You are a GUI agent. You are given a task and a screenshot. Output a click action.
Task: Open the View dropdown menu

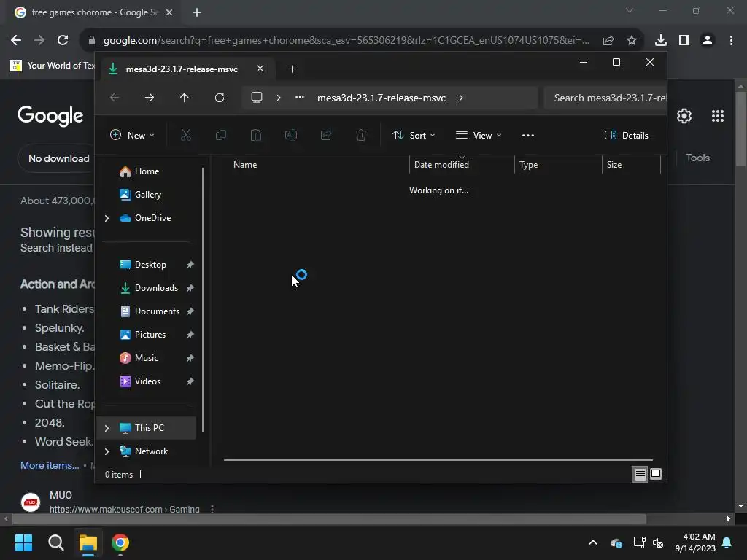point(479,135)
